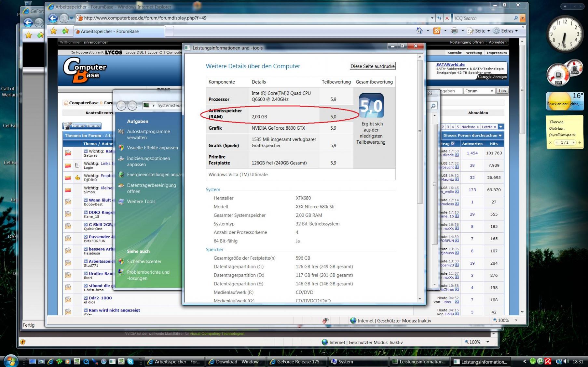Select the 'Arbeitsspeicher - ForumBase' browser tab
Screen dimensions: 588x367
(x=119, y=32)
